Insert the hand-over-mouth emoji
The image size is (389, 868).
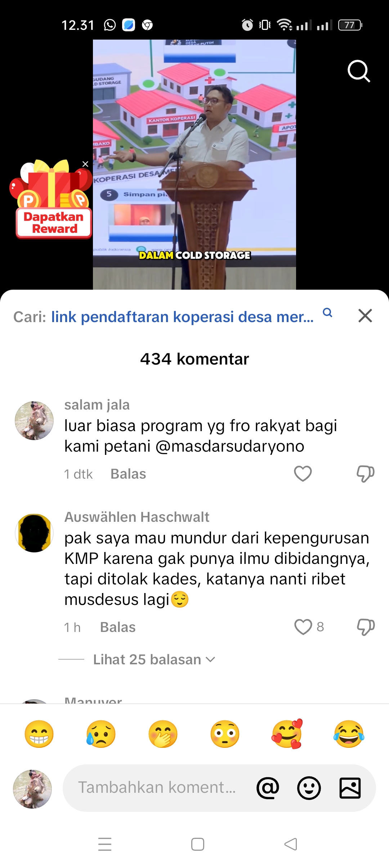coord(163,734)
